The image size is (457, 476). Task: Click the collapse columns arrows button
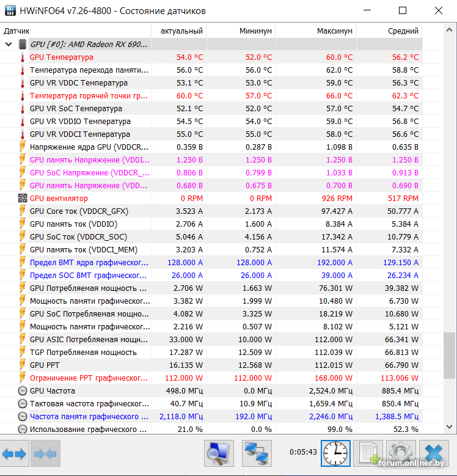point(45,453)
